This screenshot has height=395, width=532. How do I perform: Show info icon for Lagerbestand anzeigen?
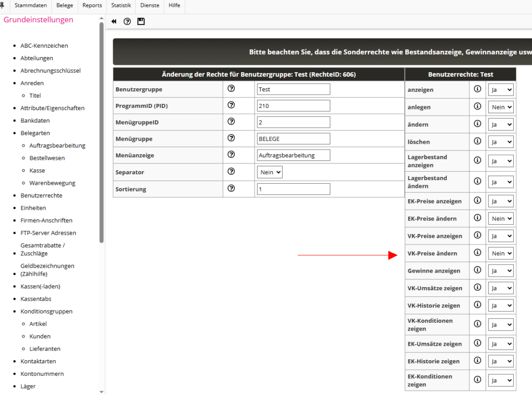[x=477, y=160]
